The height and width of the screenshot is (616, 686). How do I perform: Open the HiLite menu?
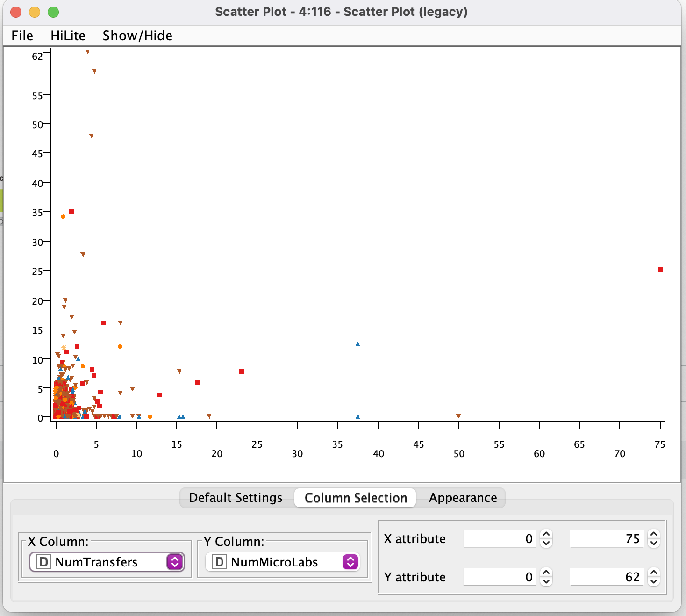coord(68,35)
